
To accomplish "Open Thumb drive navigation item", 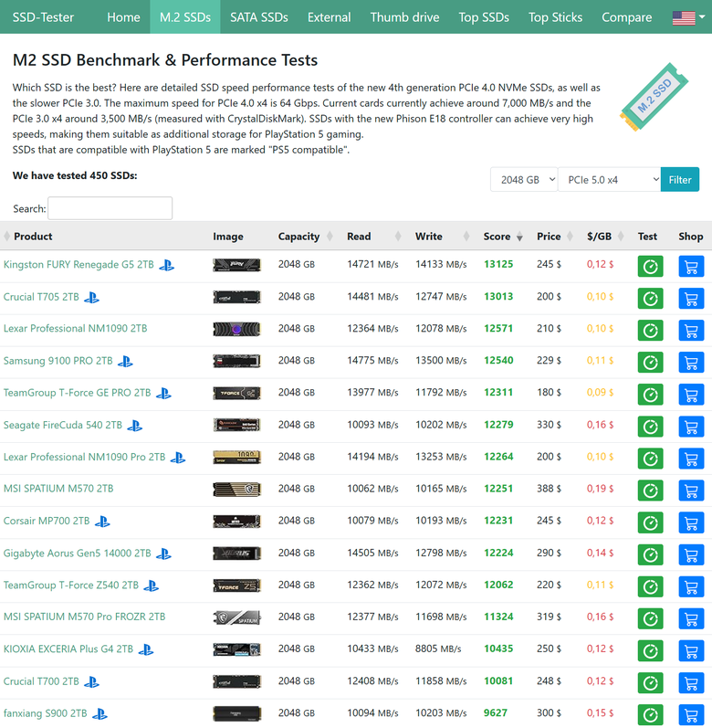I will (404, 17).
